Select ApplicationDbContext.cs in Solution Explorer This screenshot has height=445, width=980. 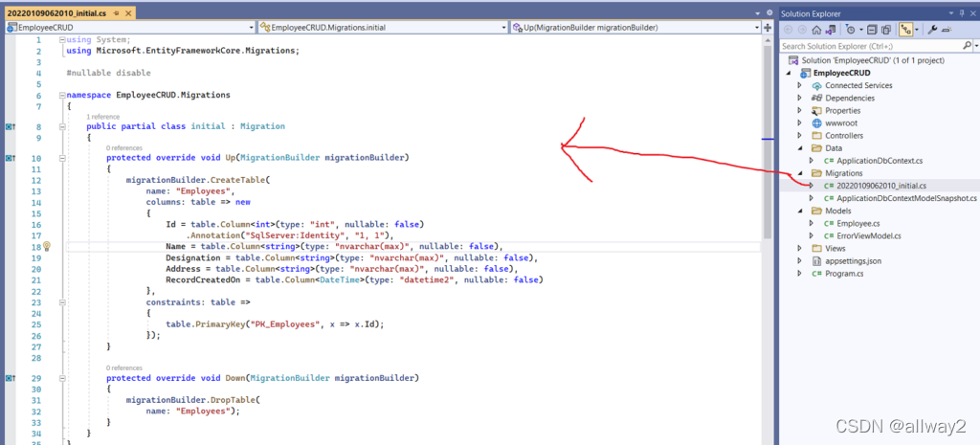pyautogui.click(x=880, y=161)
